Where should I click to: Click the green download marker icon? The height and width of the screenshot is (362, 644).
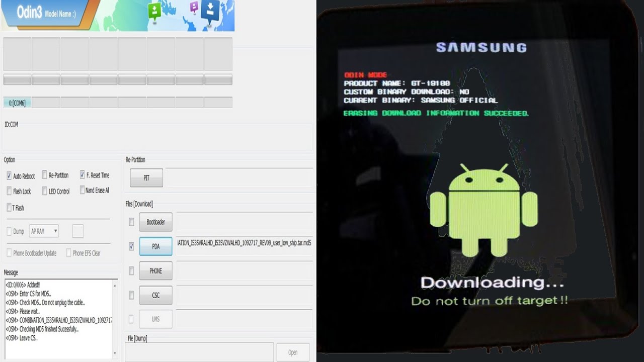(x=154, y=12)
